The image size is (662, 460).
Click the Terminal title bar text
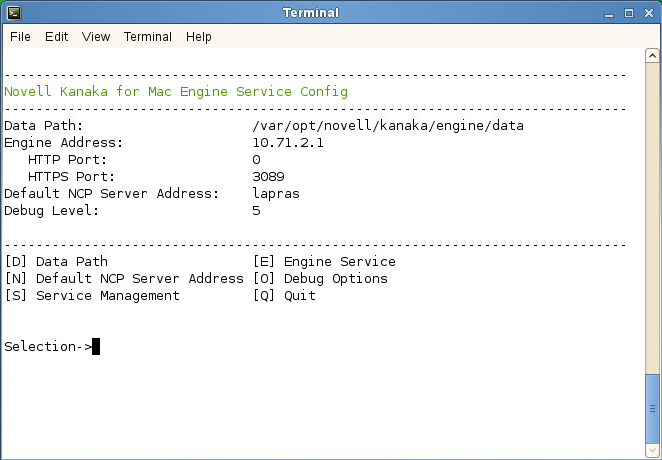coord(311,13)
